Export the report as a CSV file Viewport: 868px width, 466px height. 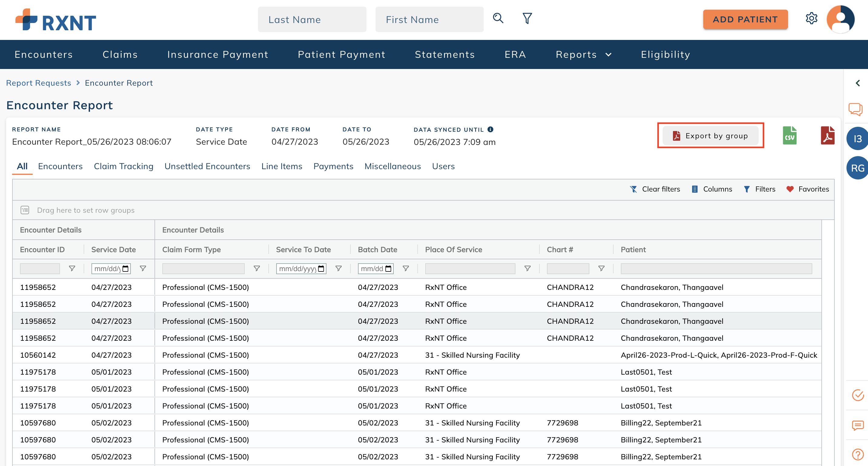click(790, 135)
